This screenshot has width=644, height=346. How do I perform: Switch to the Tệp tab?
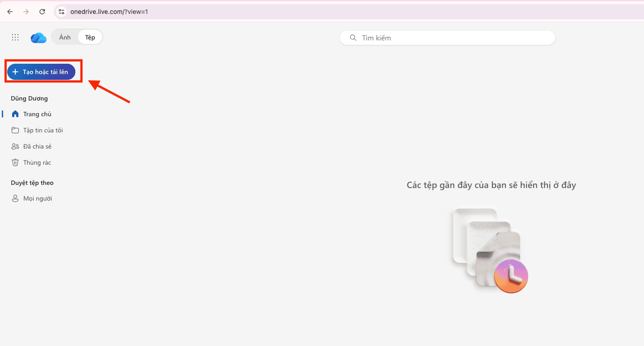[89, 37]
